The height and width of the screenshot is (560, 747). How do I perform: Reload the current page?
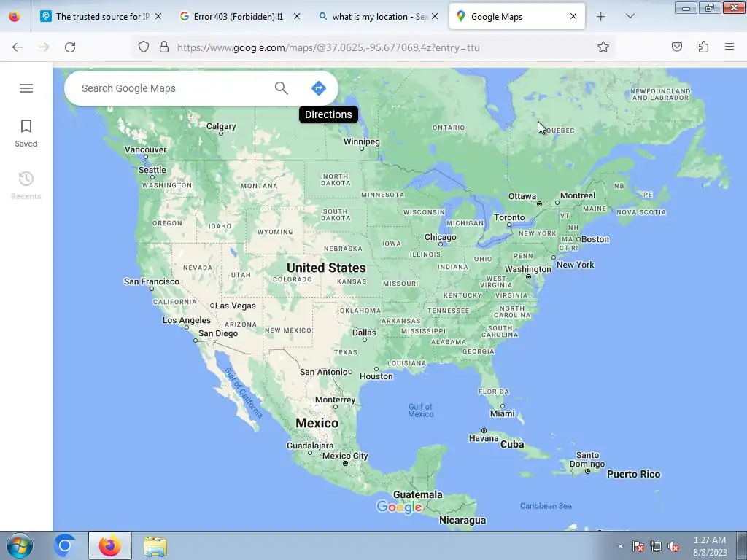point(70,47)
